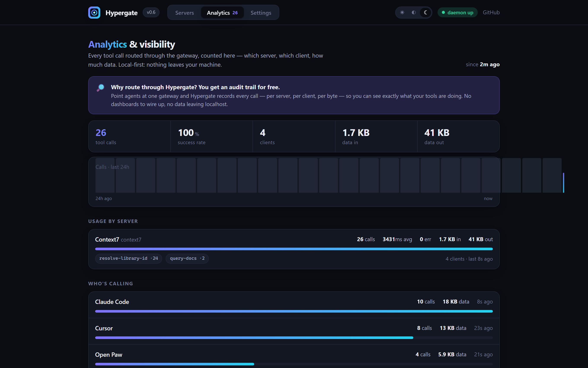Viewport: 588px width, 368px height.
Task: Click the '24h ago' axis label
Action: 104,198
